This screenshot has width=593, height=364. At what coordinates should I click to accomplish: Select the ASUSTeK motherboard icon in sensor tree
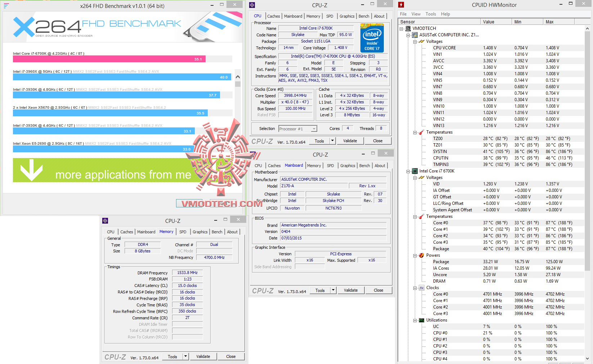[x=415, y=35]
